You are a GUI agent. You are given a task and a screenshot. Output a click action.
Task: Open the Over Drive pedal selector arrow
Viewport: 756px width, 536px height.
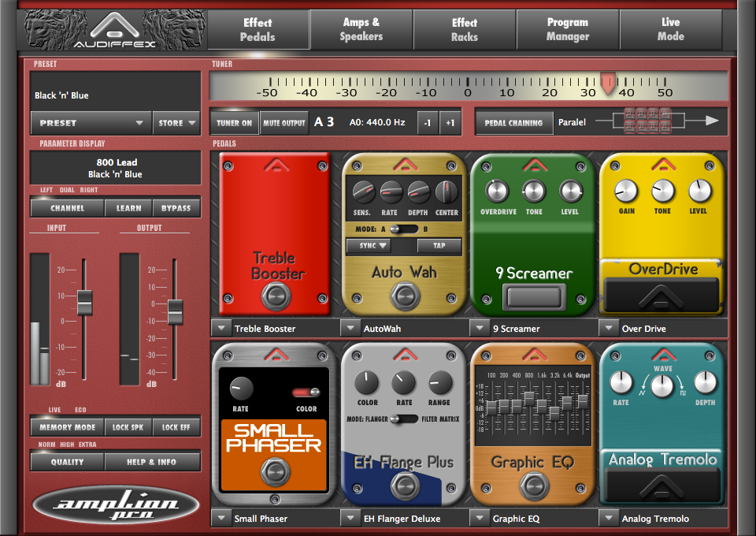[x=609, y=328]
